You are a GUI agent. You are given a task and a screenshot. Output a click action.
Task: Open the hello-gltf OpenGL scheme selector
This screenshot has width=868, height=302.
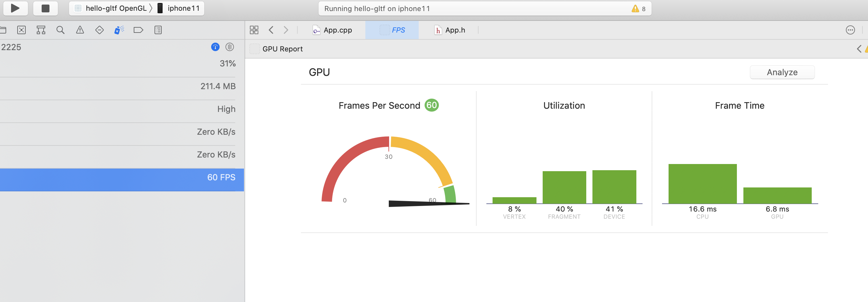(x=111, y=8)
